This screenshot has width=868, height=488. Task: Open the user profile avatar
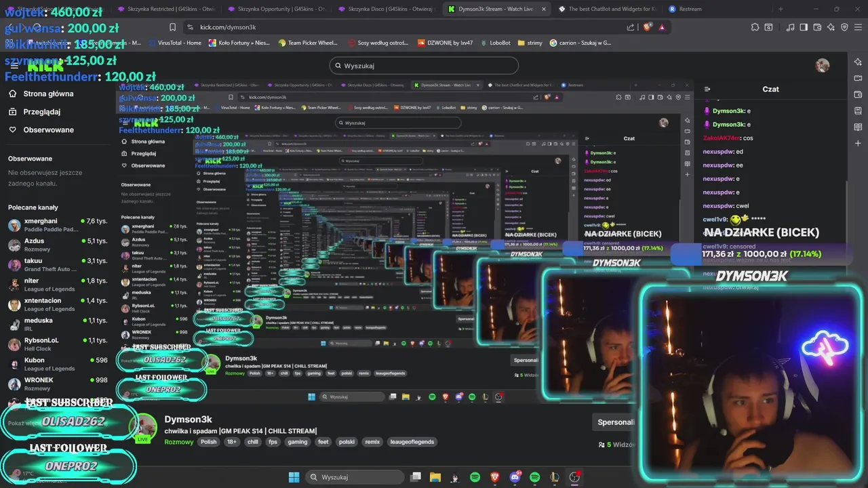pyautogui.click(x=823, y=65)
